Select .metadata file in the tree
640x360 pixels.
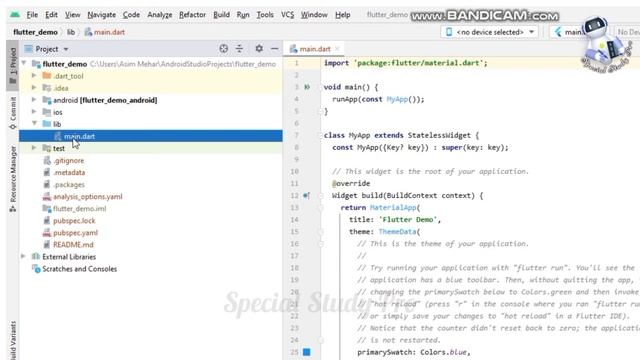pyautogui.click(x=69, y=172)
